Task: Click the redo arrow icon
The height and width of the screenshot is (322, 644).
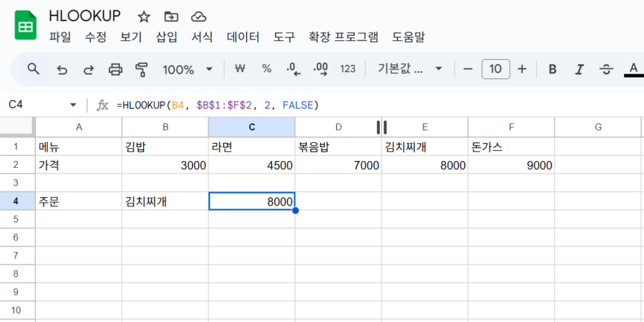Action: [x=88, y=69]
